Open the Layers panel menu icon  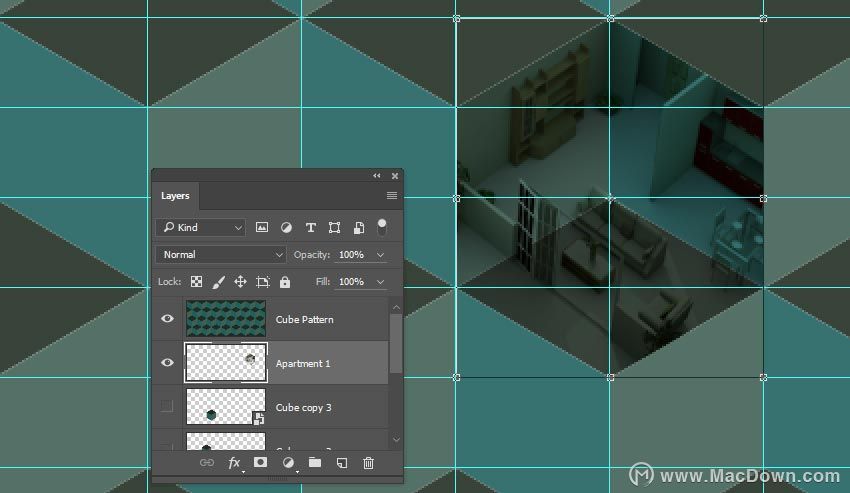tap(392, 195)
